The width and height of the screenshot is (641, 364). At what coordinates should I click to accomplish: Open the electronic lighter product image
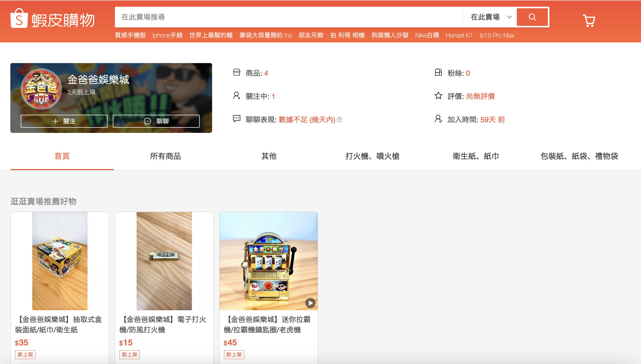click(164, 261)
